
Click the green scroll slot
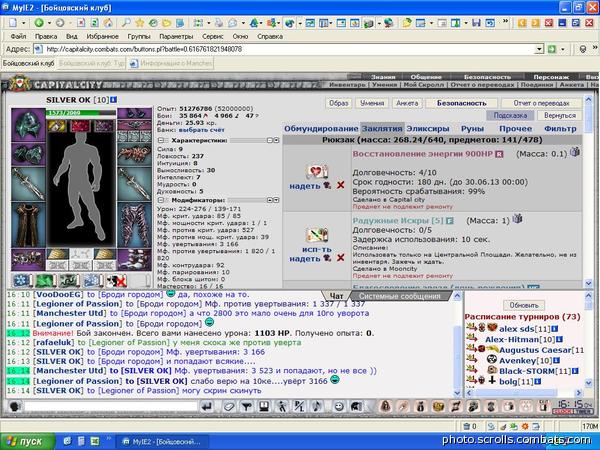tap(45, 281)
